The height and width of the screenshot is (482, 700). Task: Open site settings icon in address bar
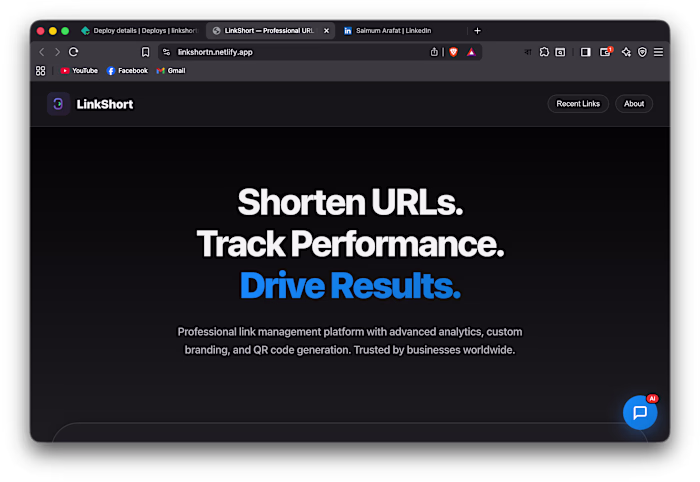[167, 52]
